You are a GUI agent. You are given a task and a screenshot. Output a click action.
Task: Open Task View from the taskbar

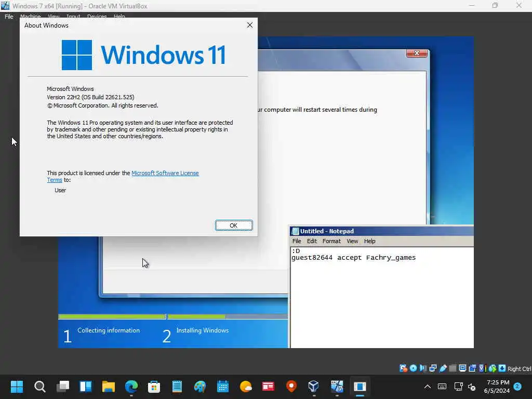pyautogui.click(x=63, y=387)
